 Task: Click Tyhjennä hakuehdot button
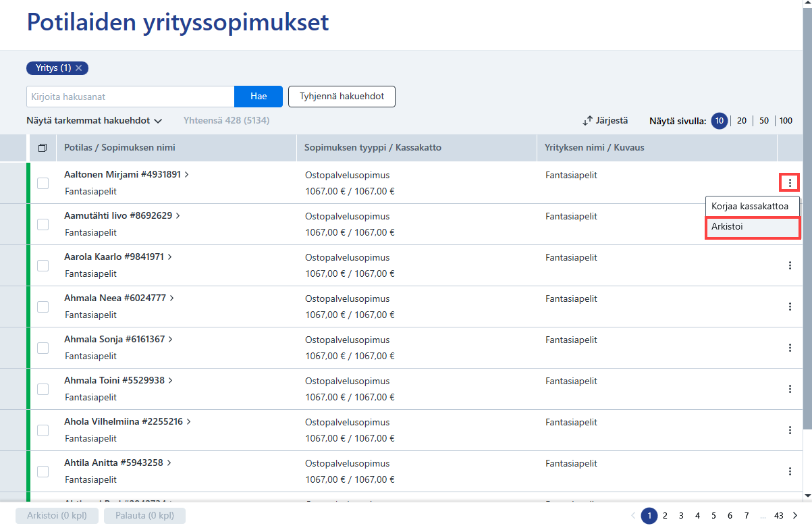[x=342, y=97]
